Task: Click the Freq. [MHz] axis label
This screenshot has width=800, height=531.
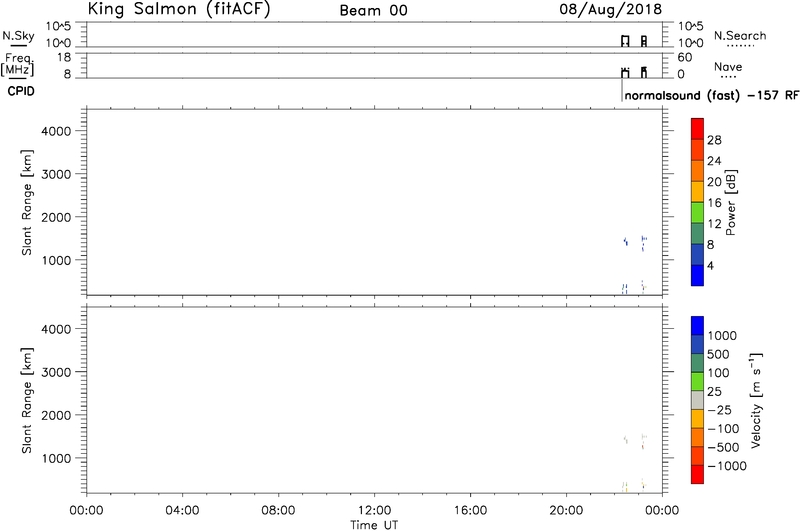Action: [18, 64]
